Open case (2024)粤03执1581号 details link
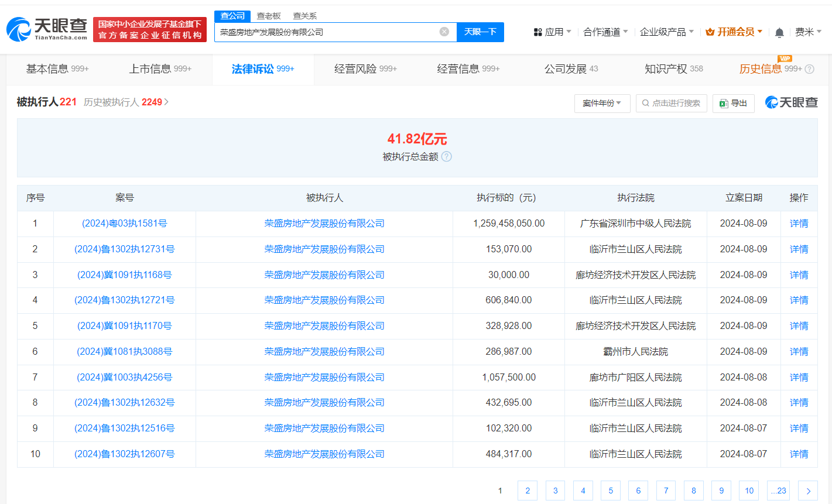Screen dimensions: 832x504 pyautogui.click(x=124, y=223)
